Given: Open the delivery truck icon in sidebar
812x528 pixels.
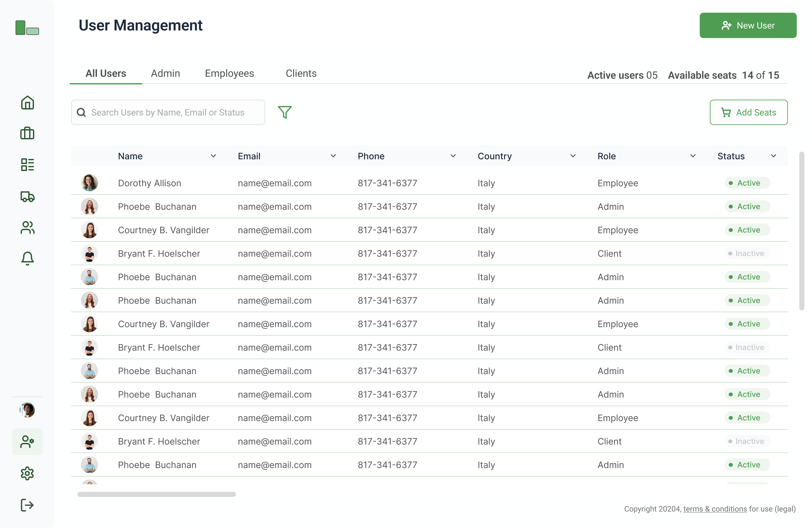Looking at the screenshot, I should [27, 196].
